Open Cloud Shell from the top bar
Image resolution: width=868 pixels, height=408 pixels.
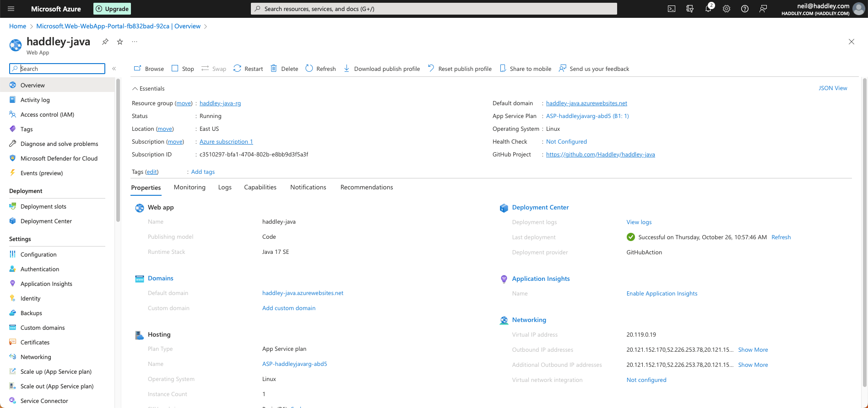click(672, 9)
